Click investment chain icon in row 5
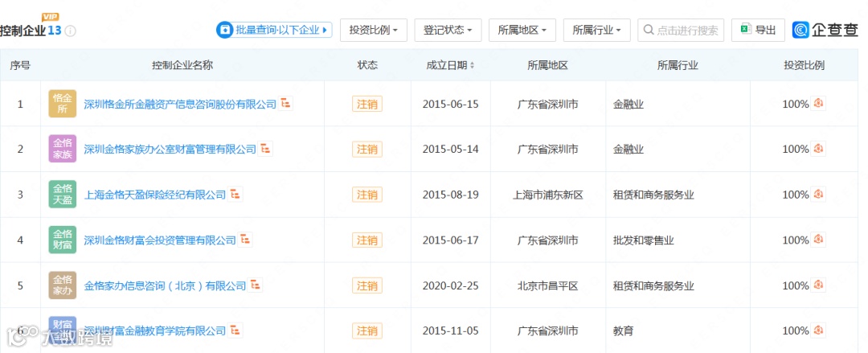This screenshot has height=353, width=868. [818, 285]
